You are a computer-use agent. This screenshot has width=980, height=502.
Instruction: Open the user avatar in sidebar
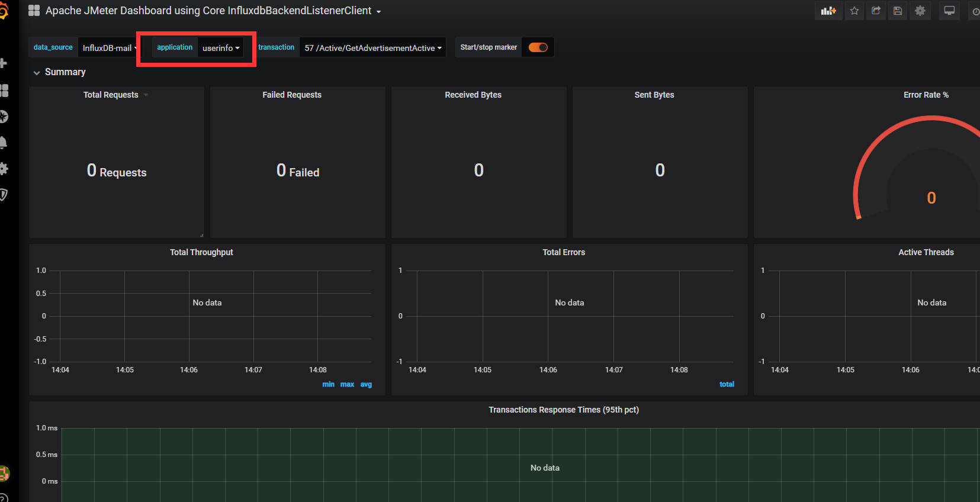4,473
